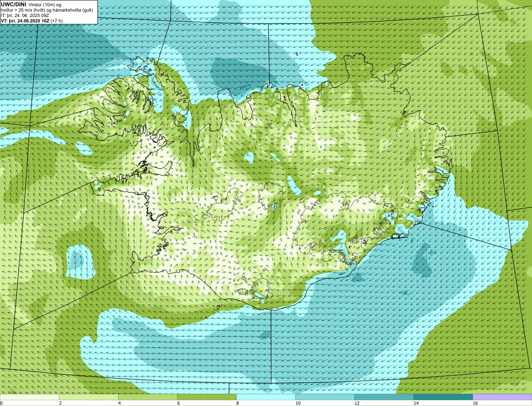Click the 'VT: þri. 24.06.2025 16Z (+7 h)' line
The image size is (532, 406).
coord(32,20)
